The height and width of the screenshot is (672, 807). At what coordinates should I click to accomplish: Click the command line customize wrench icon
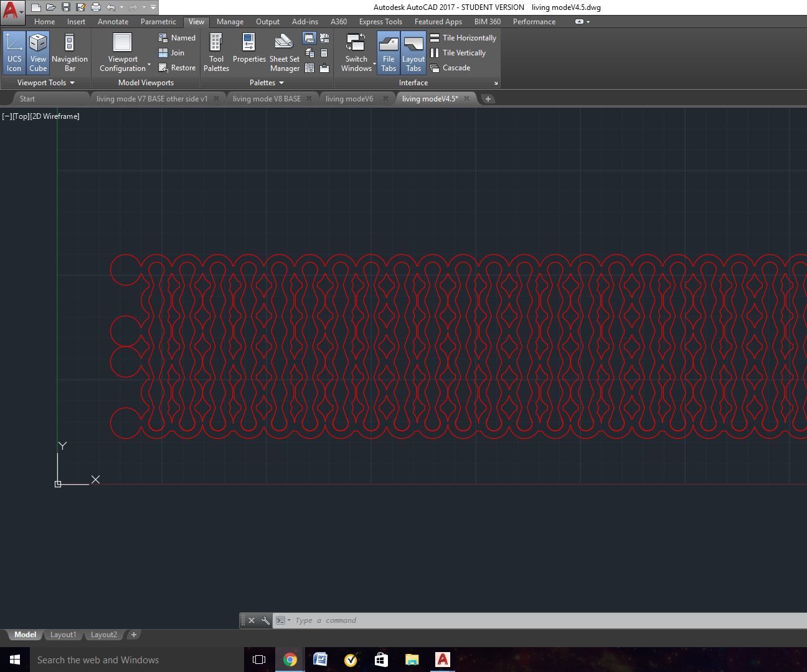click(267, 620)
